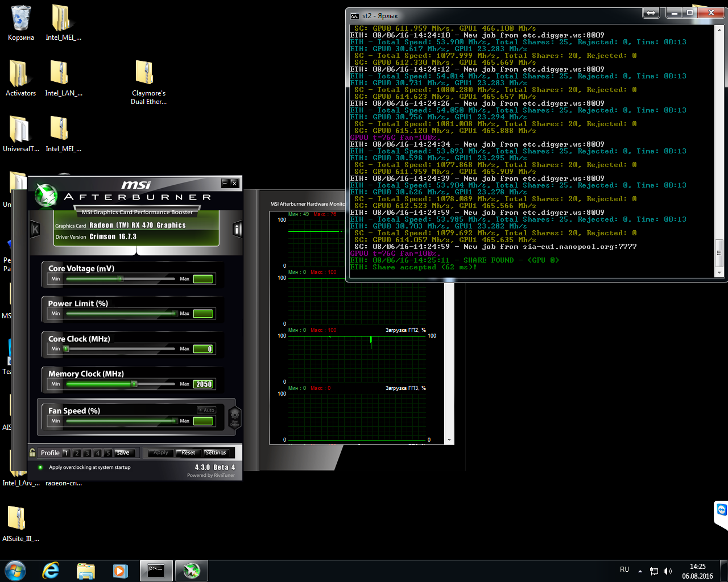728x582 pixels.
Task: Click the console window scroll down arrow
Action: coord(719,273)
